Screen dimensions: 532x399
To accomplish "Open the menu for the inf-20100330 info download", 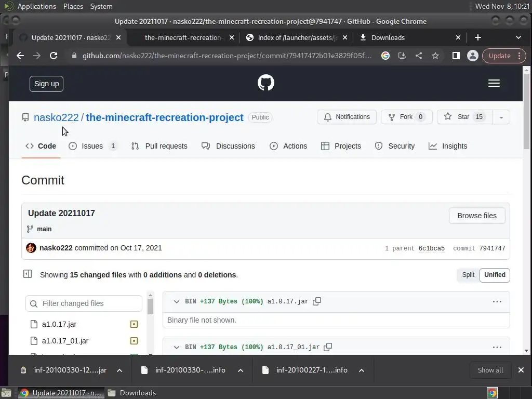I will tap(241, 370).
